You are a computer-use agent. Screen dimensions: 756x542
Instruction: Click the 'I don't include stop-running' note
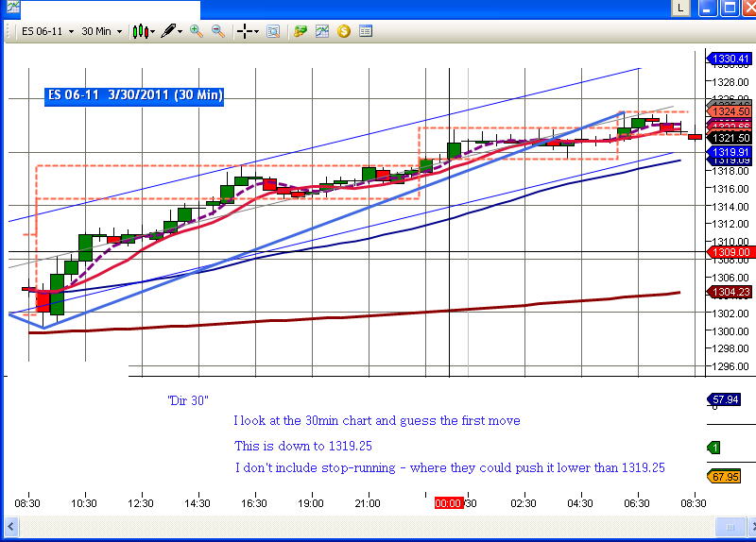pos(451,467)
